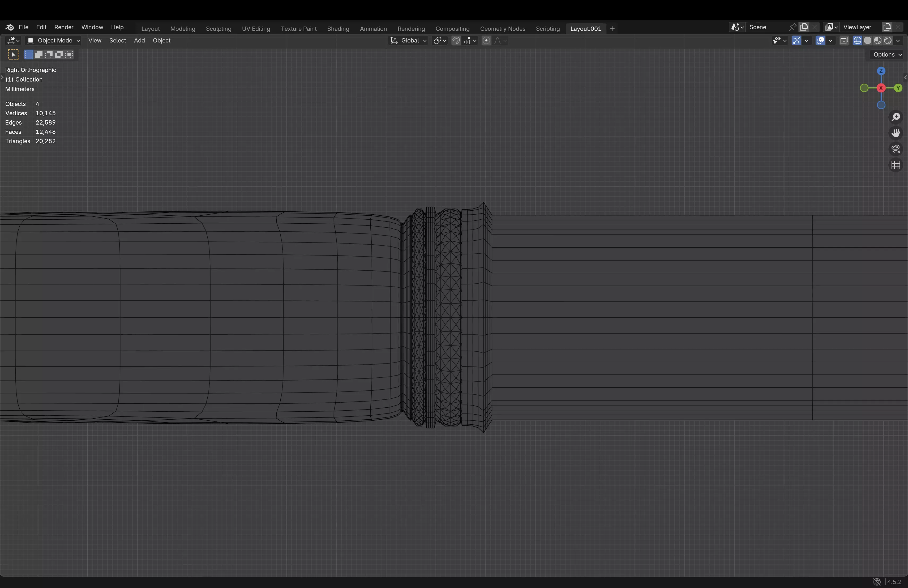Open Global transform orientation dropdown

pyautogui.click(x=408, y=40)
